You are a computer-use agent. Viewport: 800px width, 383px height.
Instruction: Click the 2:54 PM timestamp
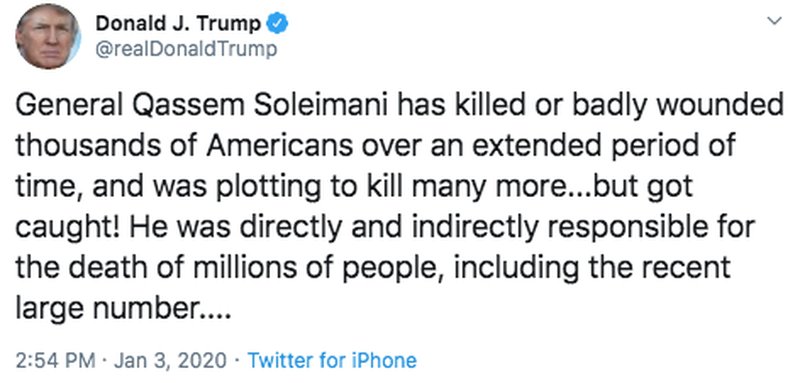56,361
